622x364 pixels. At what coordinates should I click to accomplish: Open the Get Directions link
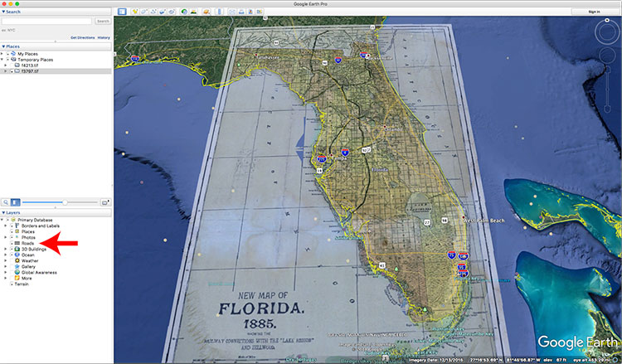point(82,37)
